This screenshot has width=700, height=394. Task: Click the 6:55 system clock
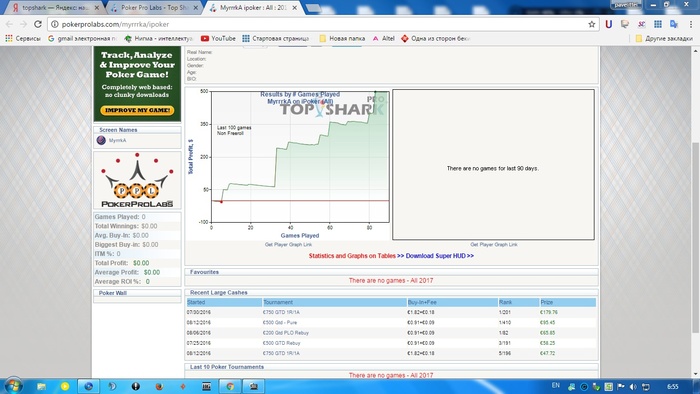point(673,387)
